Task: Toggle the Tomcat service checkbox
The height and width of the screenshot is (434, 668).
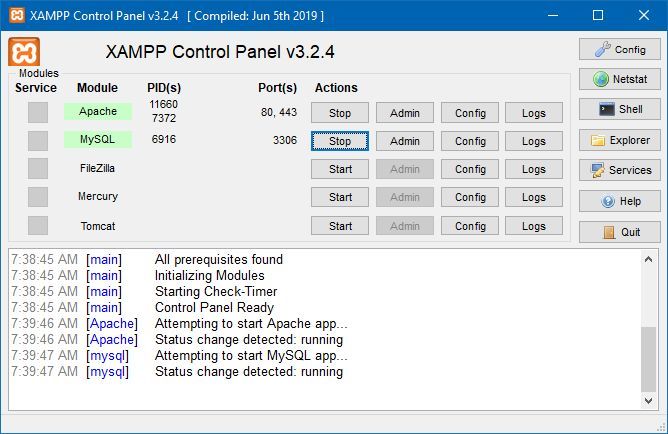Action: (x=38, y=225)
